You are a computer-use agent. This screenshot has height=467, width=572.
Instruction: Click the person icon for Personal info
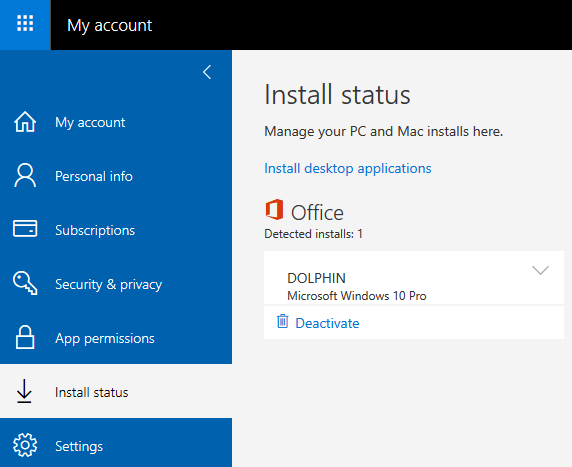(x=25, y=175)
